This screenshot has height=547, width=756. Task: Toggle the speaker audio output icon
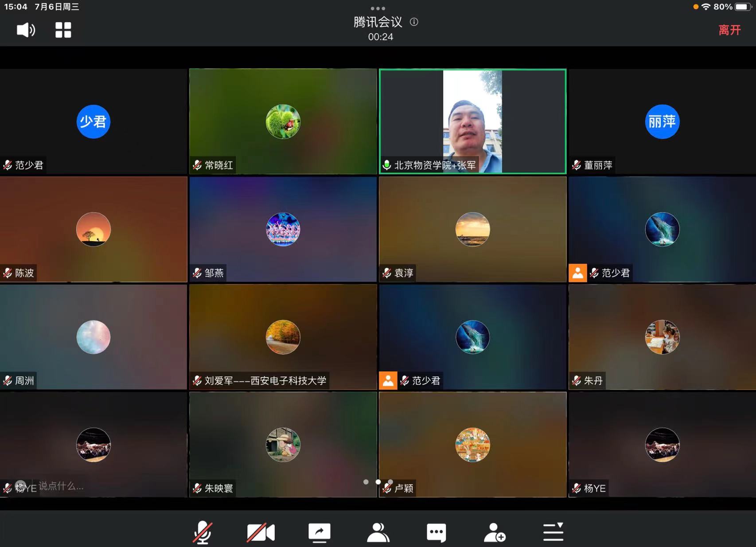(x=26, y=30)
